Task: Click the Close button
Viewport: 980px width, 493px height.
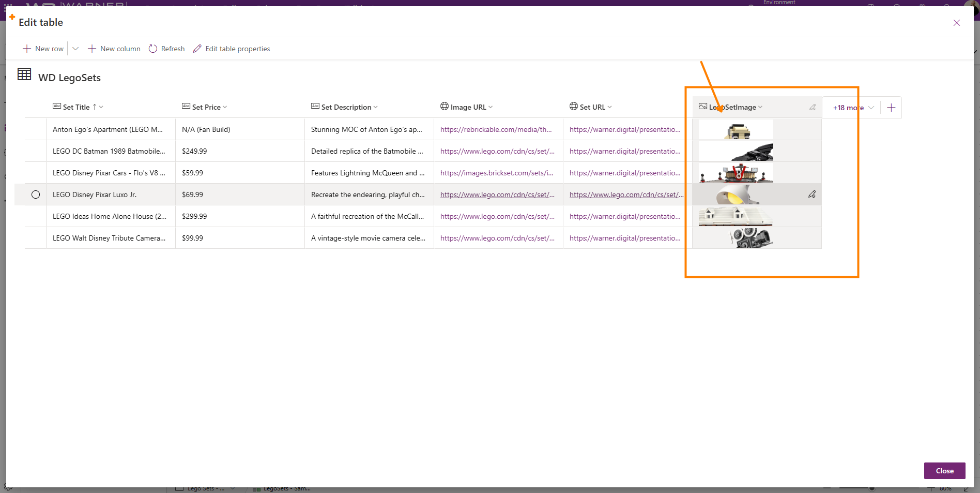Action: [x=944, y=471]
